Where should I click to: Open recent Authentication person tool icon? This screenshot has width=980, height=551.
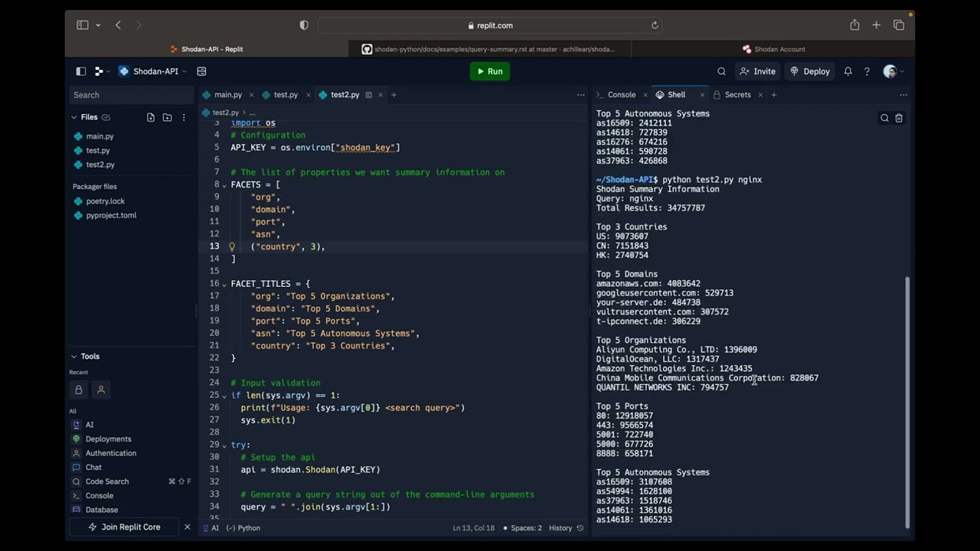point(100,390)
